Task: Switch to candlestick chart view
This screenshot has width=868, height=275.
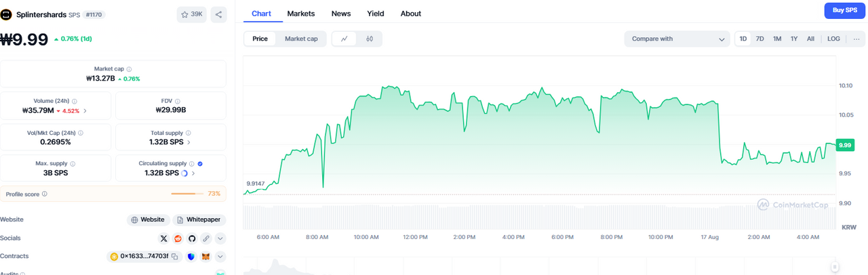Action: (370, 39)
